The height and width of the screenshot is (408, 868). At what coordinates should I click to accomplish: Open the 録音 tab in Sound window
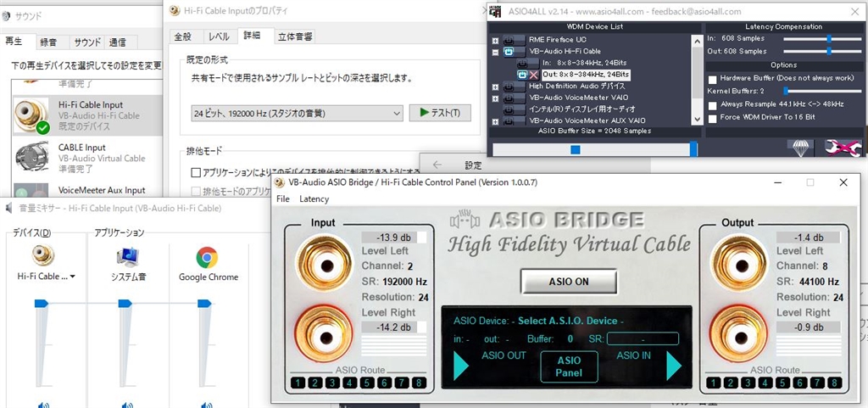tap(48, 42)
